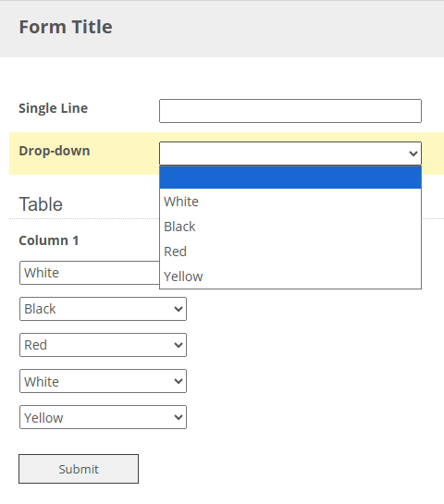Click the Single Line text input
The height and width of the screenshot is (504, 444).
pyautogui.click(x=290, y=111)
